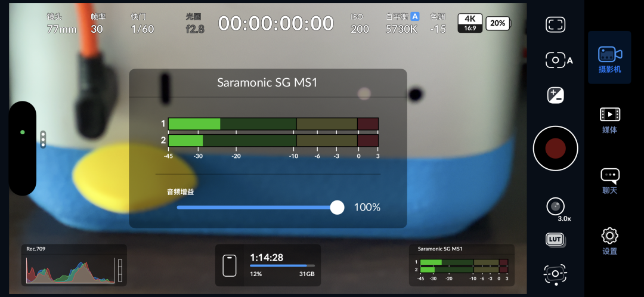Screen dimensions: 644x297
Task: Change the 帧率 30 frame rate
Action: point(97,23)
